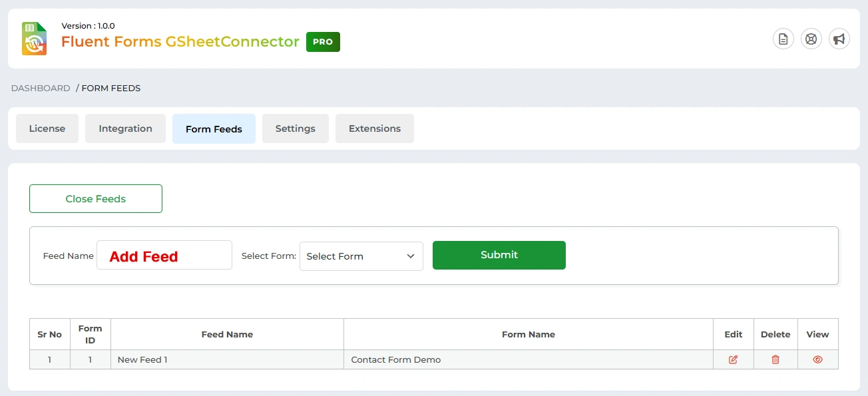Click the Close Feeds button
868x396 pixels.
coord(96,198)
